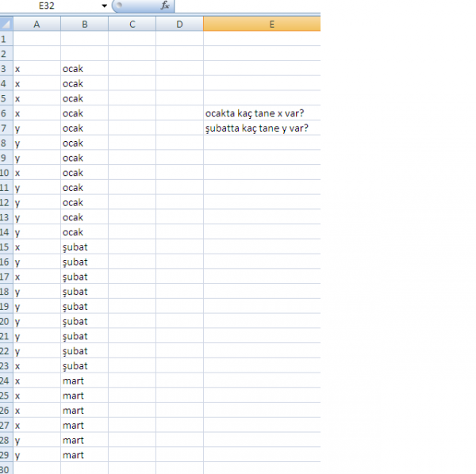Click 'şubat' cell in row 22
The width and height of the screenshot is (476, 474).
pyautogui.click(x=84, y=351)
